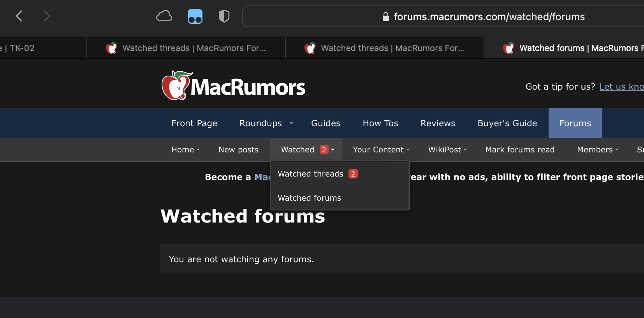644x318 pixels.
Task: Switch to the TK-02 tab
Action: pos(43,48)
